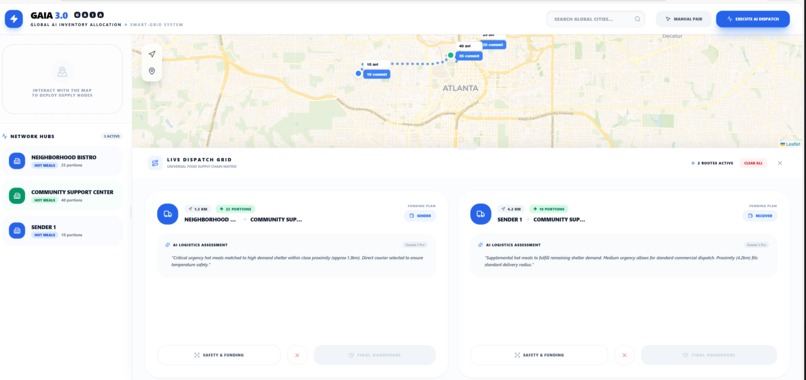The height and width of the screenshot is (380, 806).
Task: Click the green receiver marker on map
Action: [x=450, y=55]
